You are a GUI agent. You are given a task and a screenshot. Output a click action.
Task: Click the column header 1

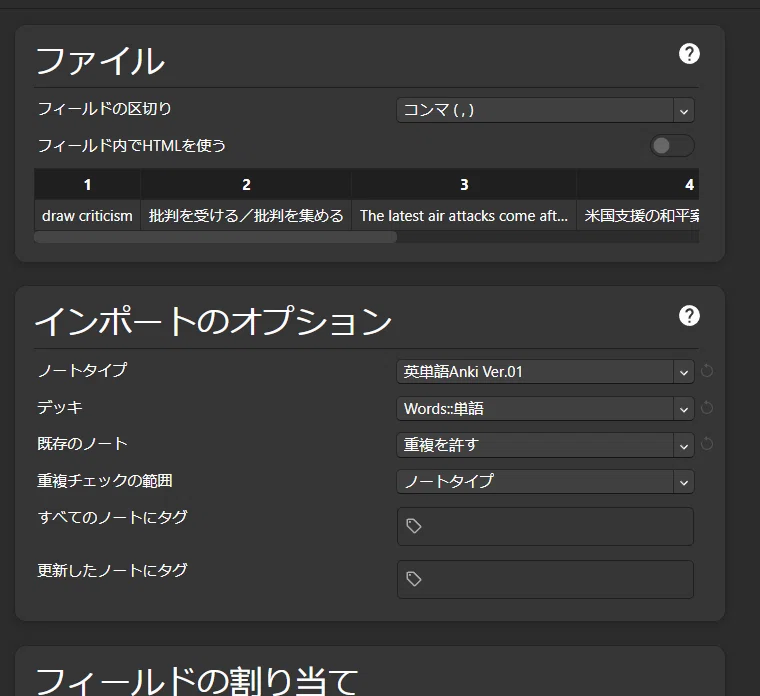click(x=87, y=184)
